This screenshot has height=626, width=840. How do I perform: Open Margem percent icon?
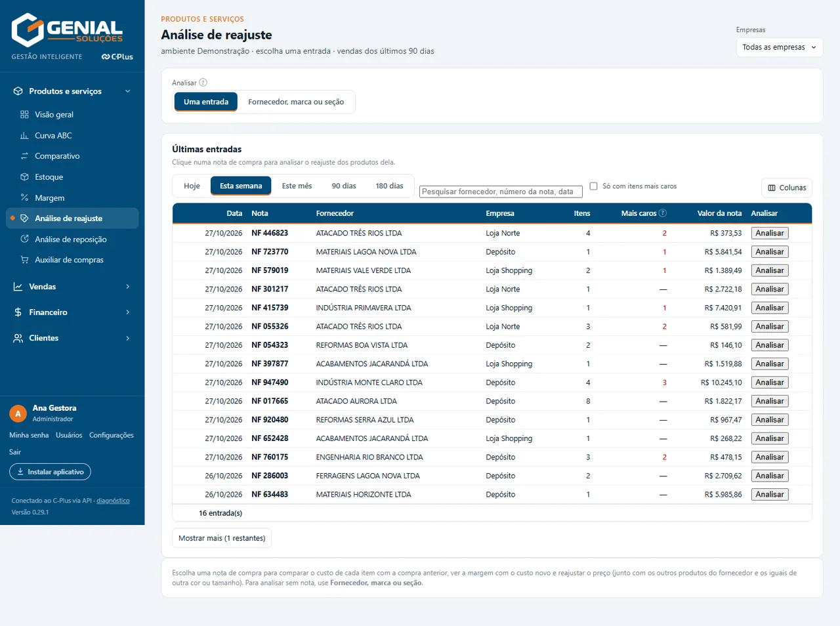click(24, 198)
